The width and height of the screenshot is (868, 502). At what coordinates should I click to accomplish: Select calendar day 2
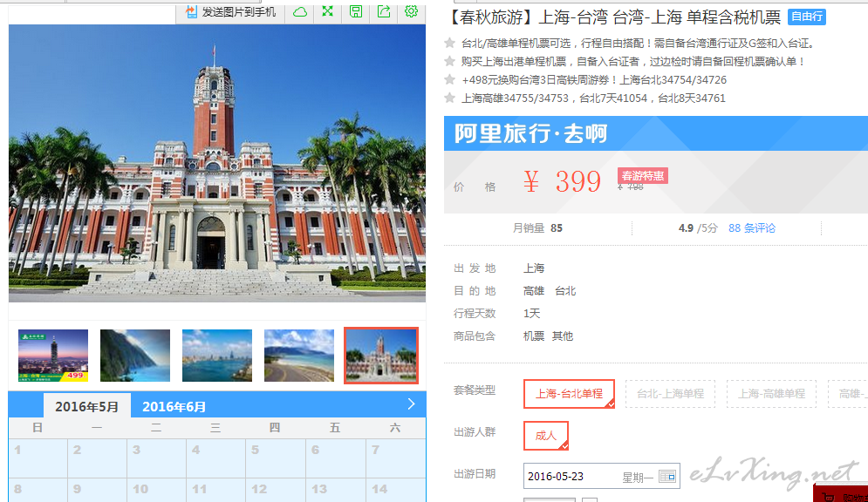pos(98,458)
